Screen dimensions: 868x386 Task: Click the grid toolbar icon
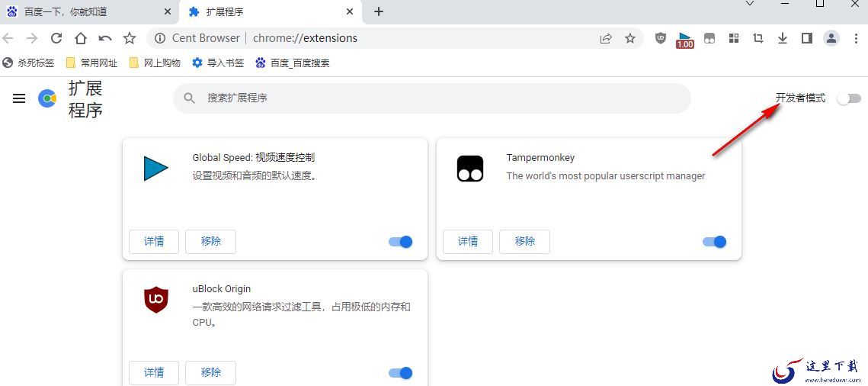coord(733,38)
